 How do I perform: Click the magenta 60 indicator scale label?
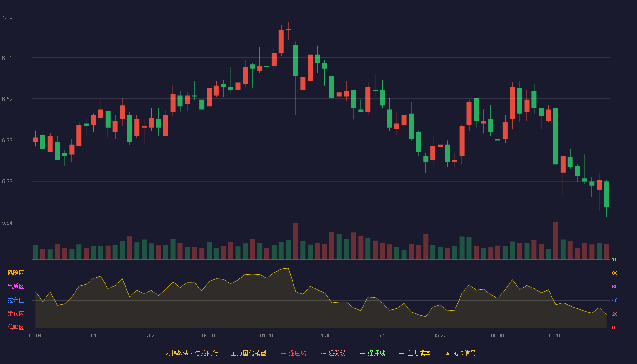pos(615,287)
